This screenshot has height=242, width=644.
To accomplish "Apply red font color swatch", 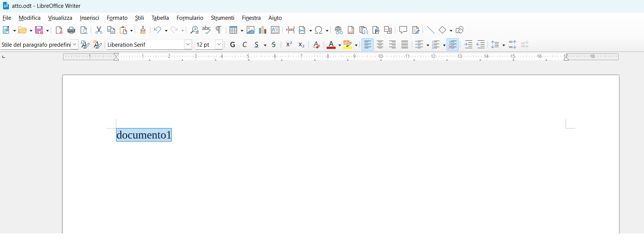I will [331, 44].
